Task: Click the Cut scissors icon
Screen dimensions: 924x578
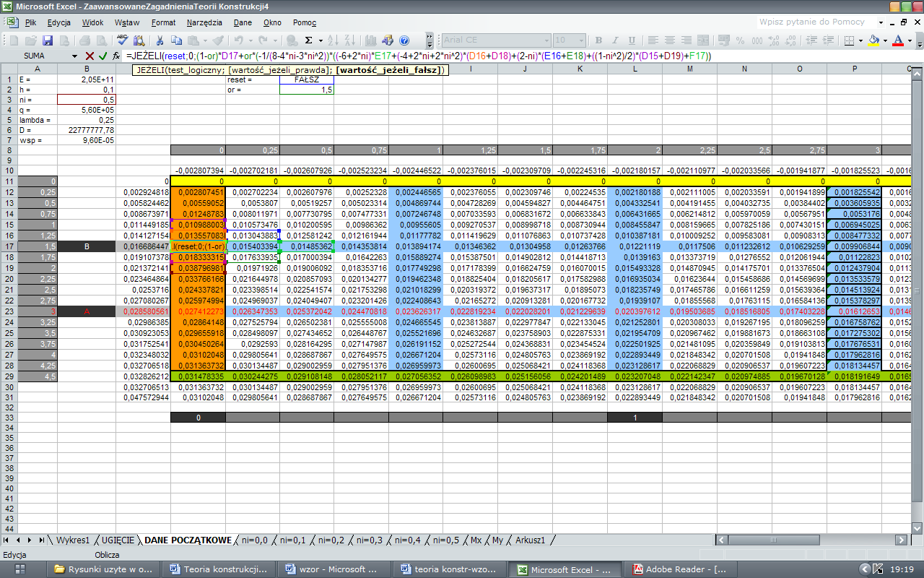Action: click(160, 40)
